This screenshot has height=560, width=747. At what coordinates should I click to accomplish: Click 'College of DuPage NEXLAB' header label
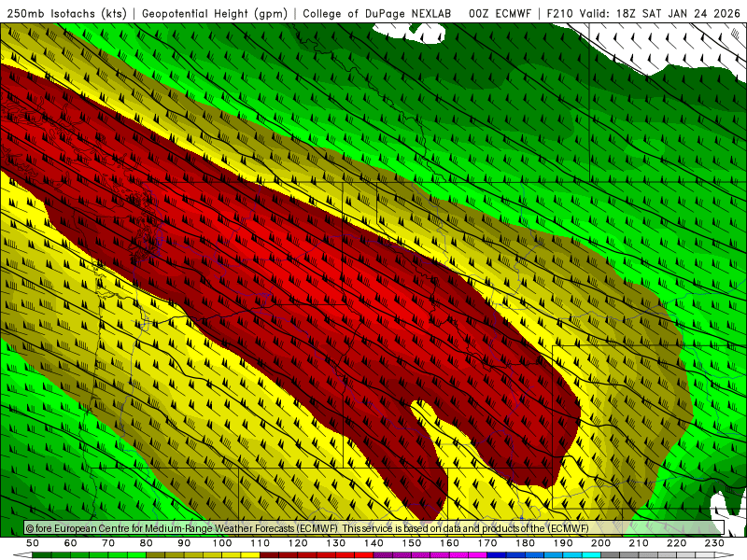(376, 13)
